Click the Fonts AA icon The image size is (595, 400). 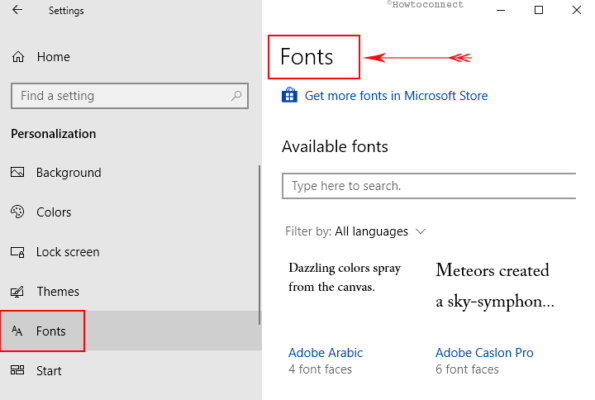[x=17, y=331]
